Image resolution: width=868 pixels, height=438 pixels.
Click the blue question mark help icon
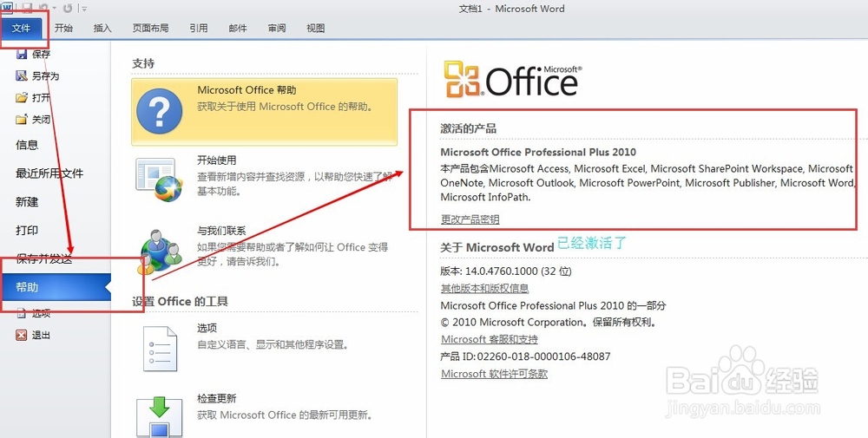pyautogui.click(x=160, y=111)
